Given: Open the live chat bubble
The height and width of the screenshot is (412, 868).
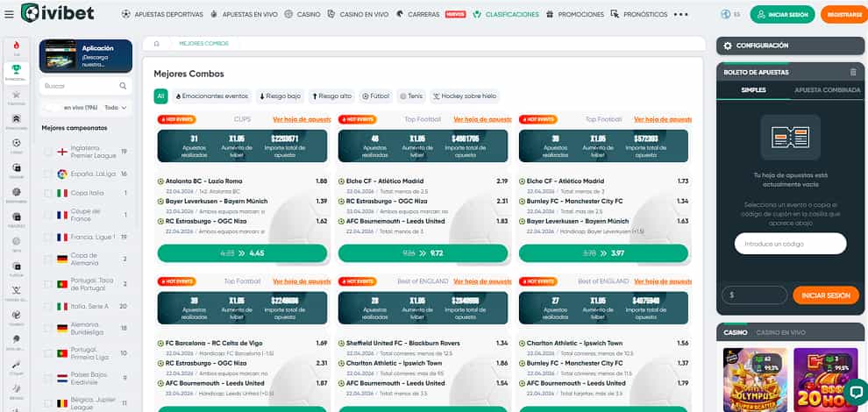Looking at the screenshot, I should (x=856, y=392).
